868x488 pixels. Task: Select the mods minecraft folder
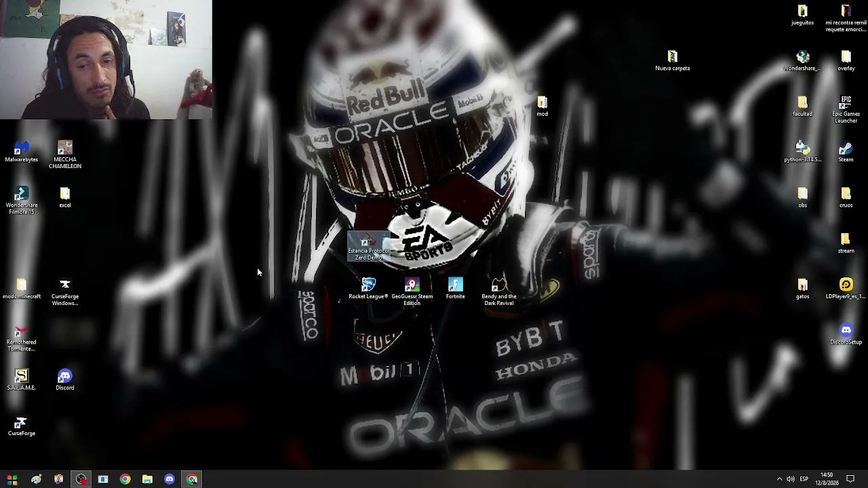click(22, 289)
